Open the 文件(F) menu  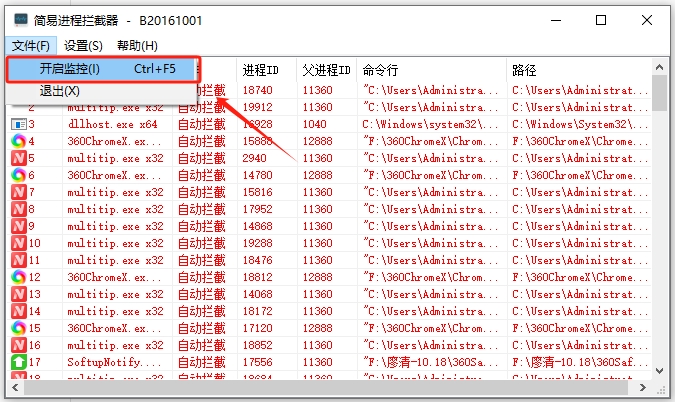[31, 46]
